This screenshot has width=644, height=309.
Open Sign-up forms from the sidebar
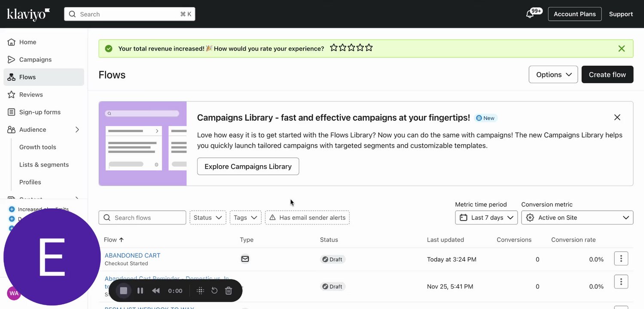tap(40, 112)
